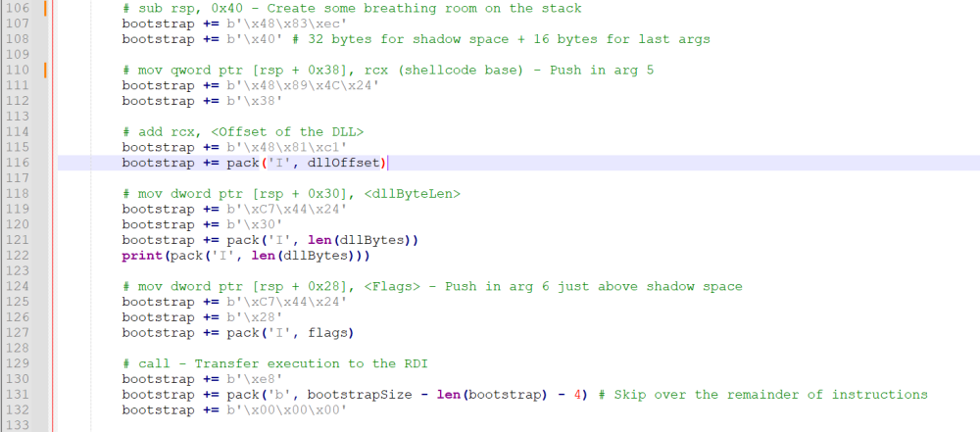The height and width of the screenshot is (432, 980).
Task: Click the b'\xe8' string on line 130
Action: click(257, 379)
